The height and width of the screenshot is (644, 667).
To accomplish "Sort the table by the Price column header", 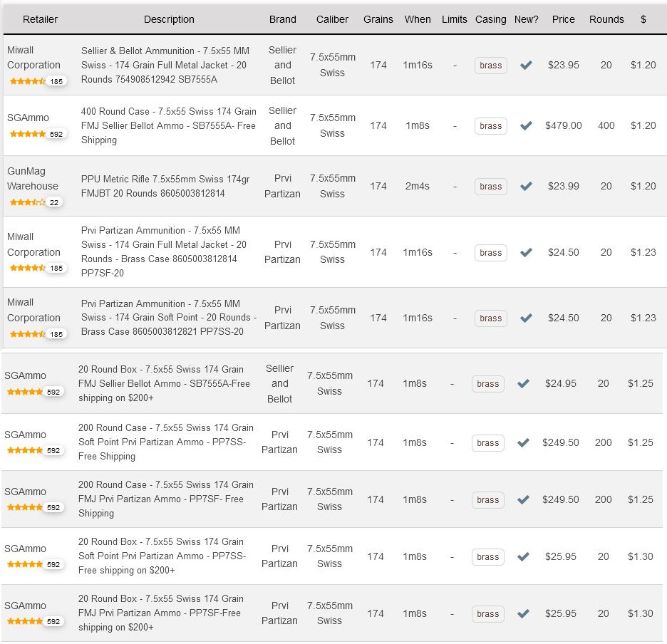I will pos(563,19).
